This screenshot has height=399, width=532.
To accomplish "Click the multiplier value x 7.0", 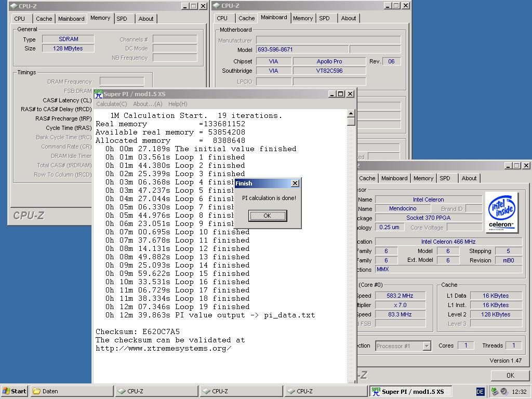I will (400, 305).
